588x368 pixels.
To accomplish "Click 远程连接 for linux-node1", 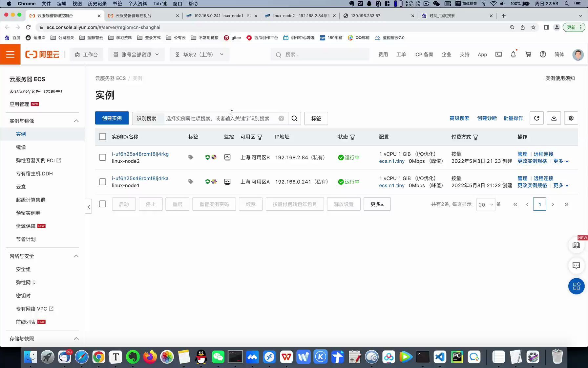I will tap(543, 178).
